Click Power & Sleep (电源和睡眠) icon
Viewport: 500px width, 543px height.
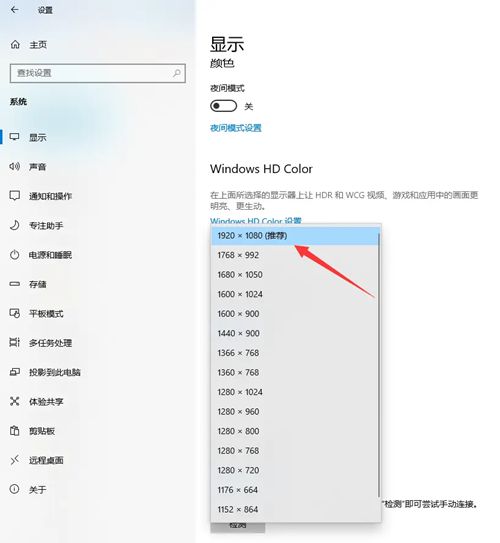(15, 255)
